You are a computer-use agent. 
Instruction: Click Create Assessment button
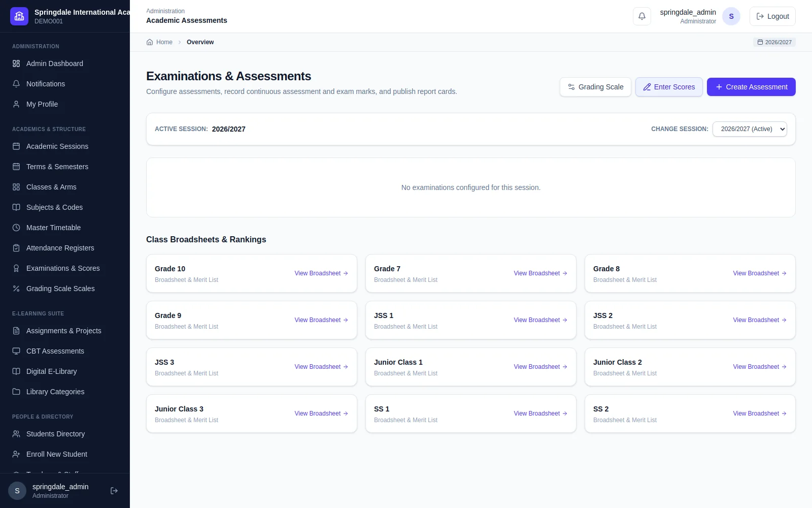pos(751,87)
